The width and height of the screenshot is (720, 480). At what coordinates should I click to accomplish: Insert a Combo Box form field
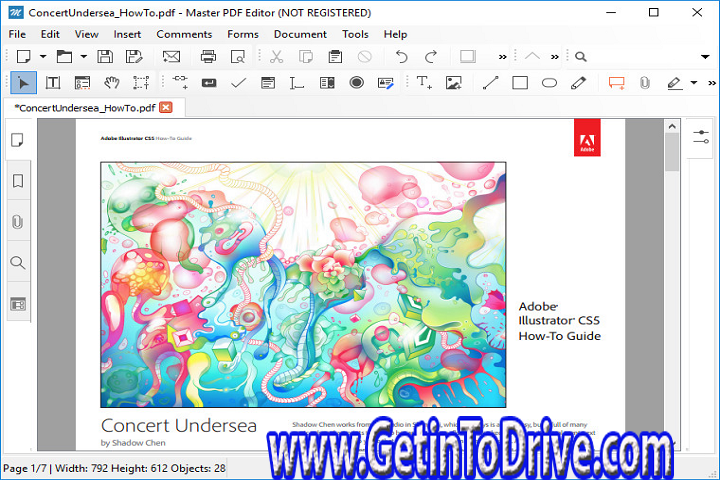[x=327, y=83]
